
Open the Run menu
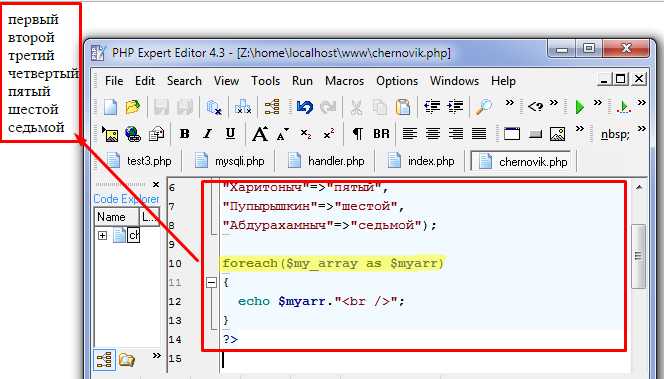tap(302, 81)
